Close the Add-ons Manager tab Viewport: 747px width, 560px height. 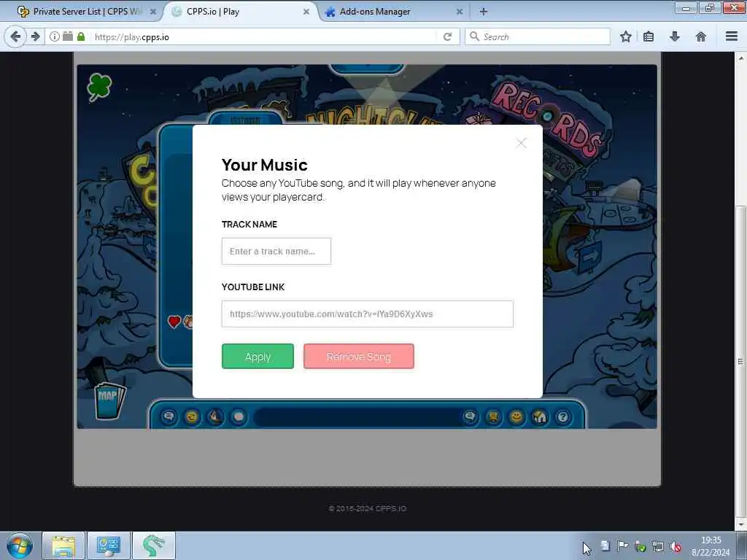click(x=460, y=12)
